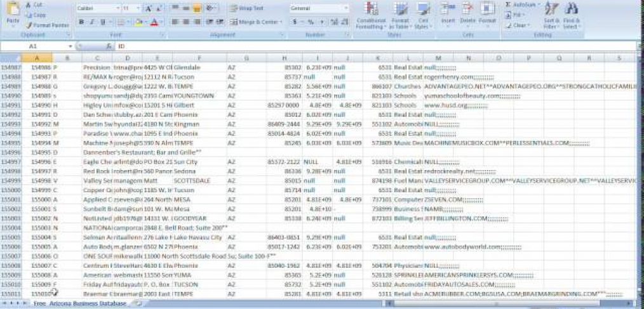Image resolution: width=644 pixels, height=309 pixels.
Task: Select row header 154991
Action: [x=10, y=105]
